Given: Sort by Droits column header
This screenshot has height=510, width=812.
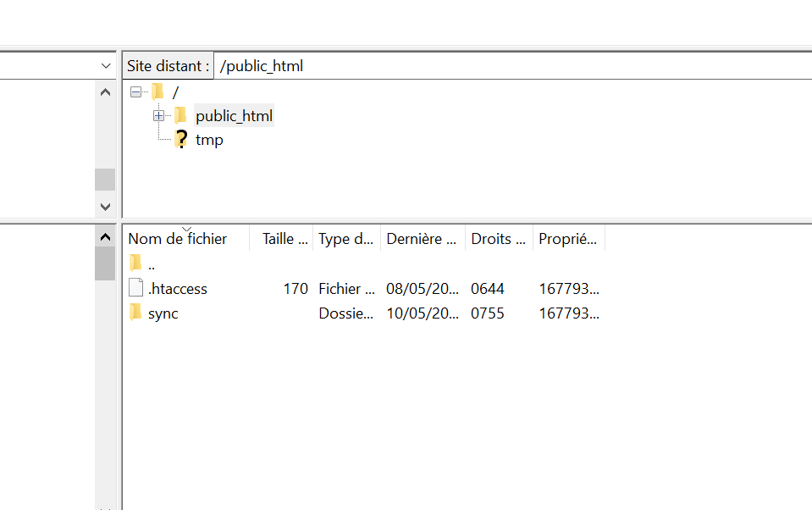Looking at the screenshot, I should coord(498,240).
